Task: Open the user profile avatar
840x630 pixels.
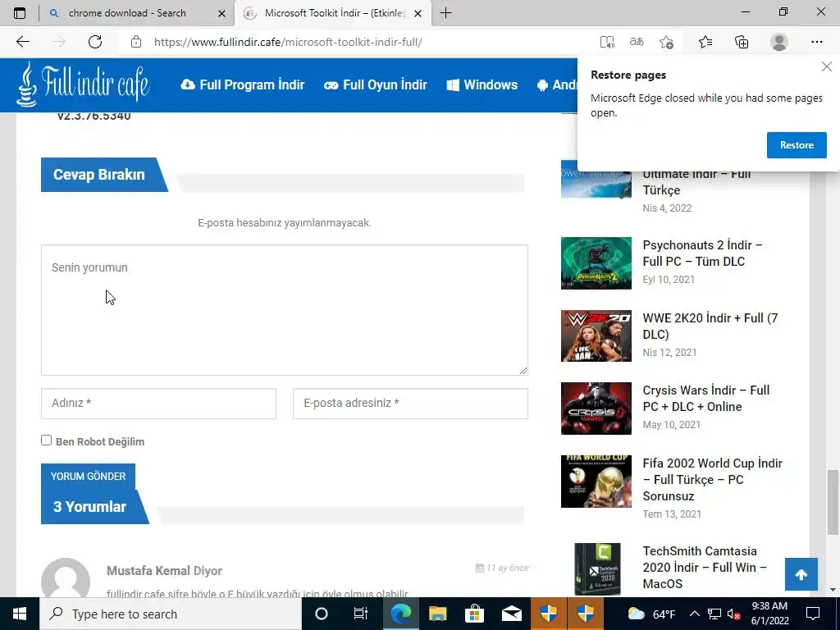Action: 779,42
